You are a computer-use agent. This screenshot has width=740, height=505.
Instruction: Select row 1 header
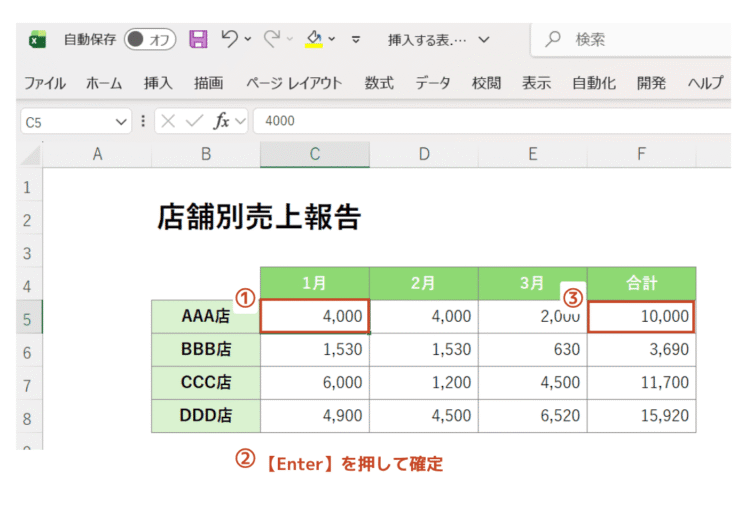27,187
